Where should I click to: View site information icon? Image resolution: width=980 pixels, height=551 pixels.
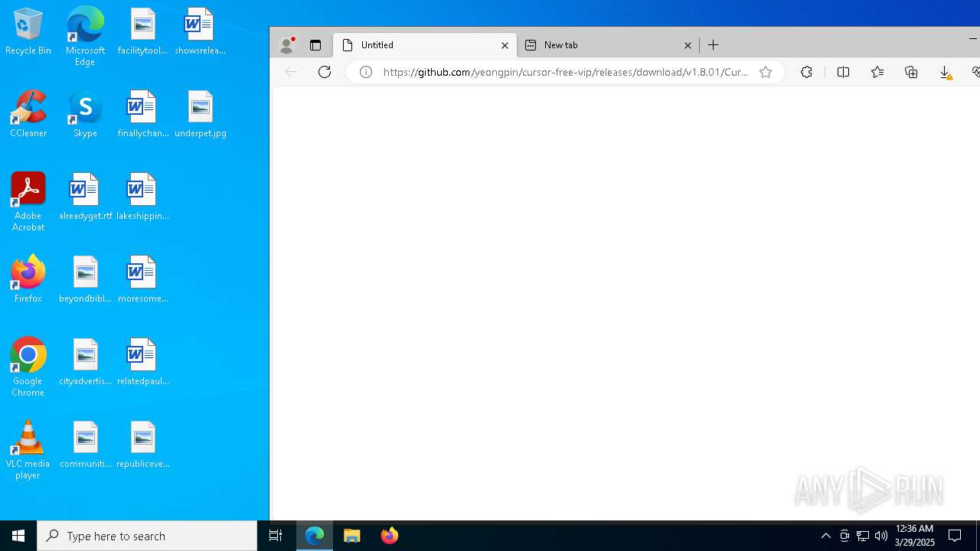point(366,72)
